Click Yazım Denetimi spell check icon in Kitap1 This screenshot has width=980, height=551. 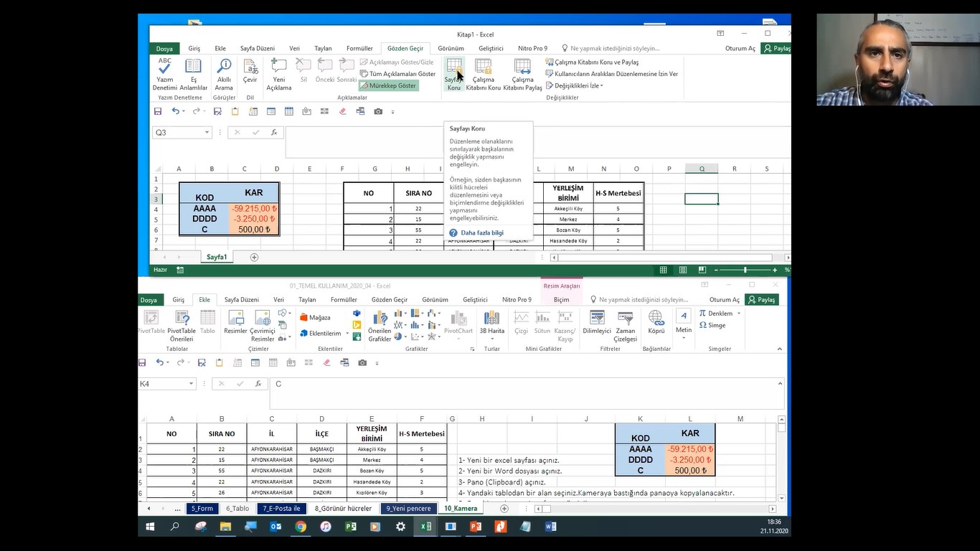tap(165, 74)
